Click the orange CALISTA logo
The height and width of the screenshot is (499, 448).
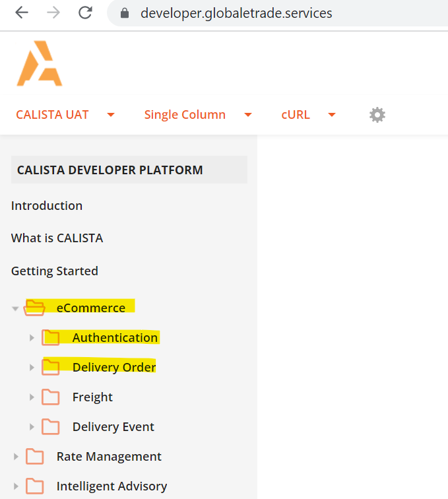(x=40, y=64)
